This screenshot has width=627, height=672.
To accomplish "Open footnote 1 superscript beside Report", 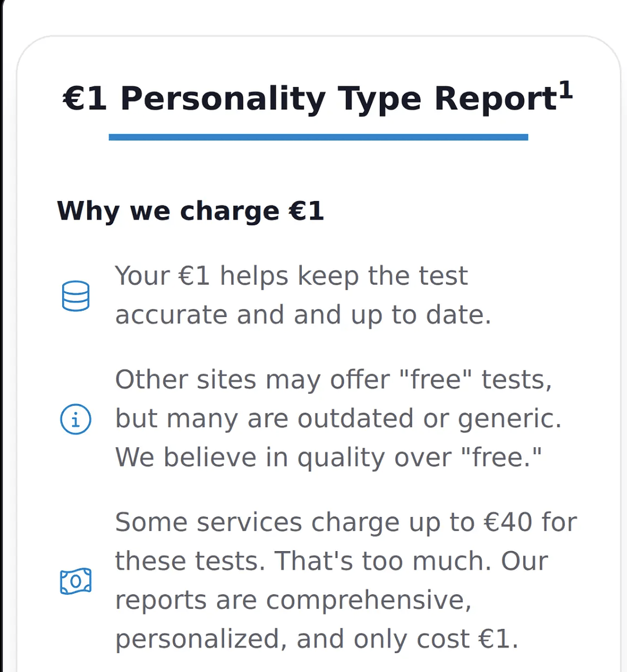I will (x=566, y=90).
